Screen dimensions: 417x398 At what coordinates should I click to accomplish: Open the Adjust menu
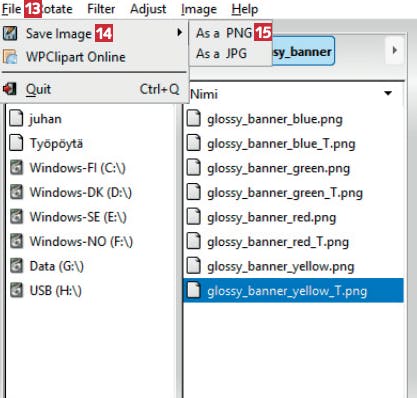(148, 9)
